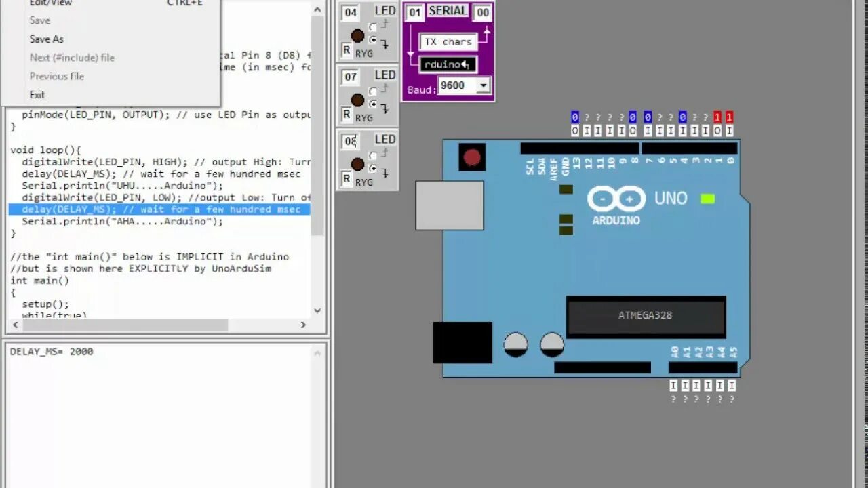The image size is (868, 488).
Task: Select the upper radio button on LED 08
Action: coord(373,156)
